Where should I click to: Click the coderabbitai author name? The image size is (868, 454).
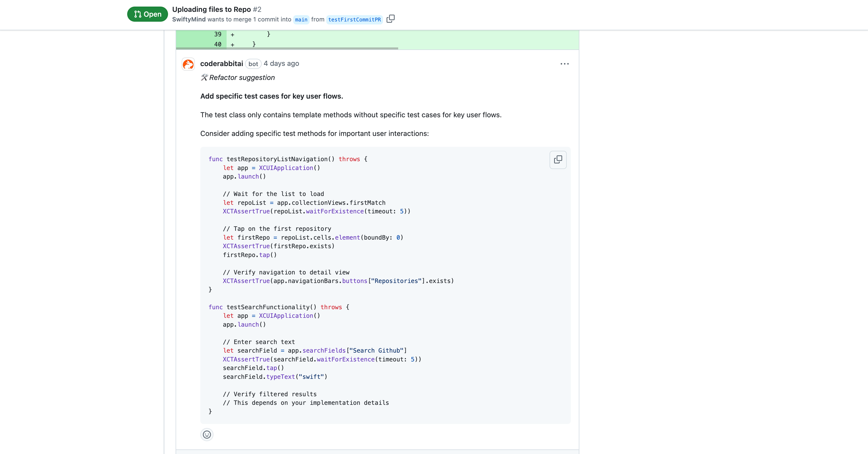click(221, 64)
